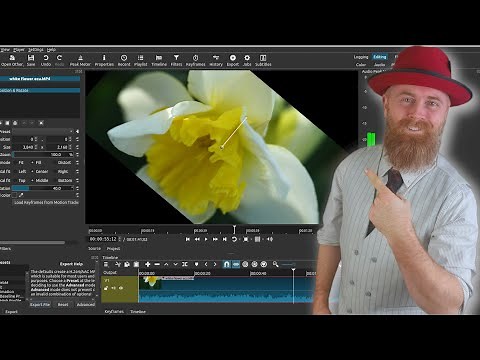This screenshot has height=360, width=480.
Task: Click the Export File button
Action: pos(40,304)
